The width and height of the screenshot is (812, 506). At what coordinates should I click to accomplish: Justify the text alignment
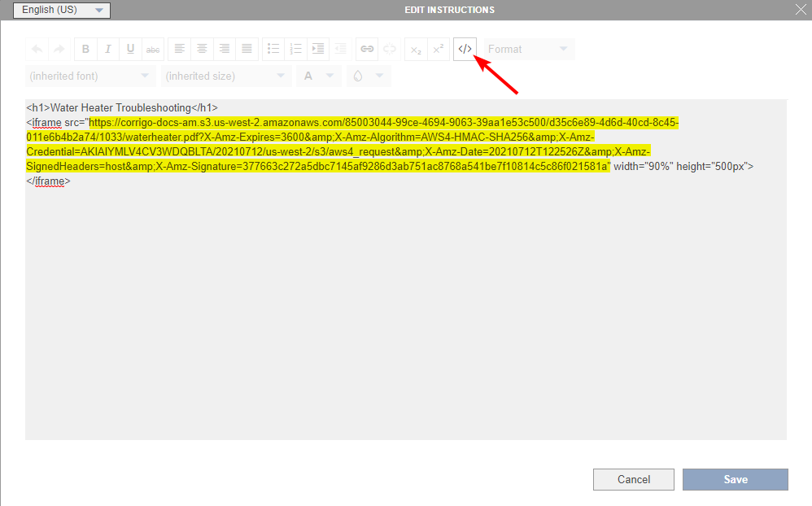tap(247, 49)
